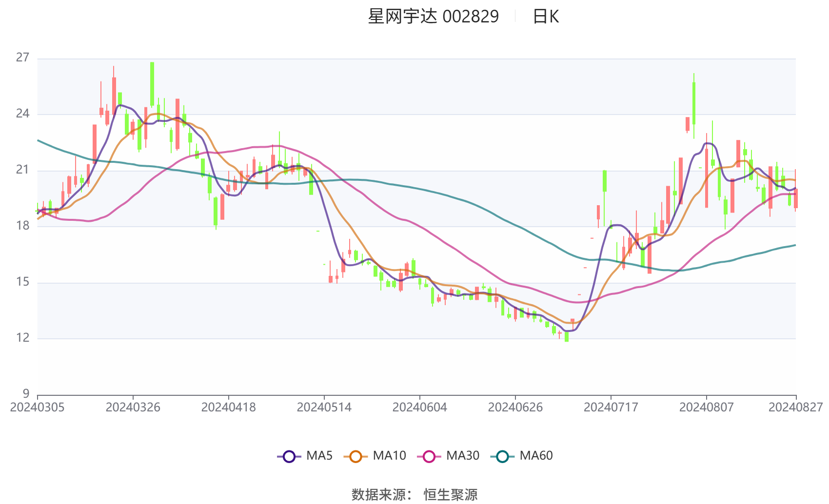Click the 20240604 date tick label

(x=420, y=407)
